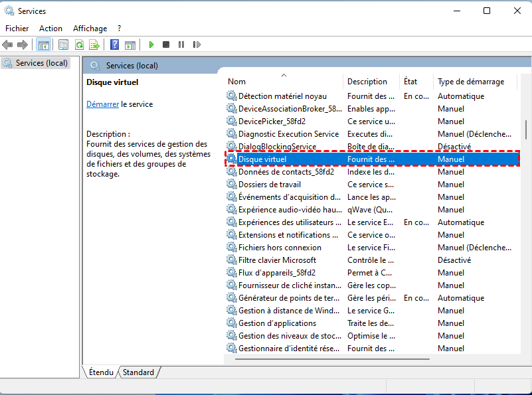The width and height of the screenshot is (532, 395).
Task: Select Extensions et notifications ... row
Action: pos(372,234)
